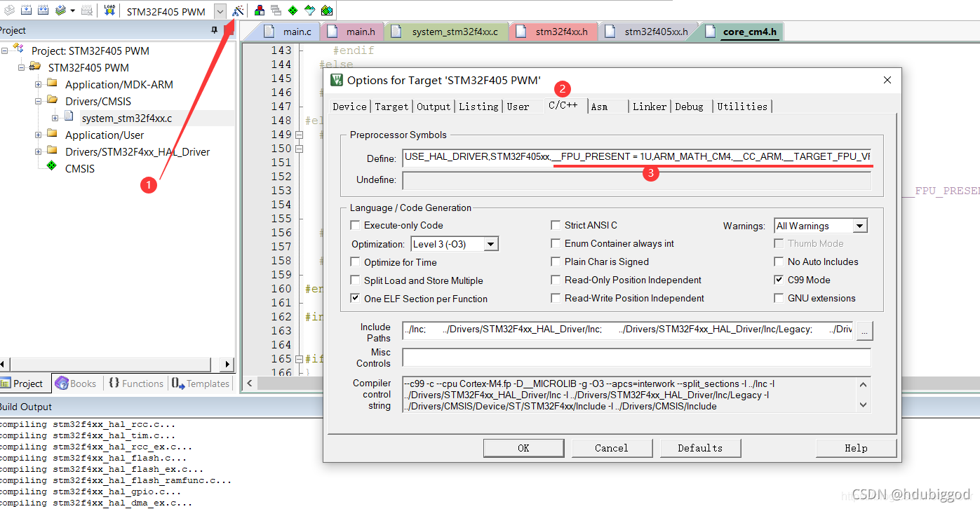This screenshot has height=509, width=980.
Task: Switch to the Books panel tab
Action: pos(76,384)
